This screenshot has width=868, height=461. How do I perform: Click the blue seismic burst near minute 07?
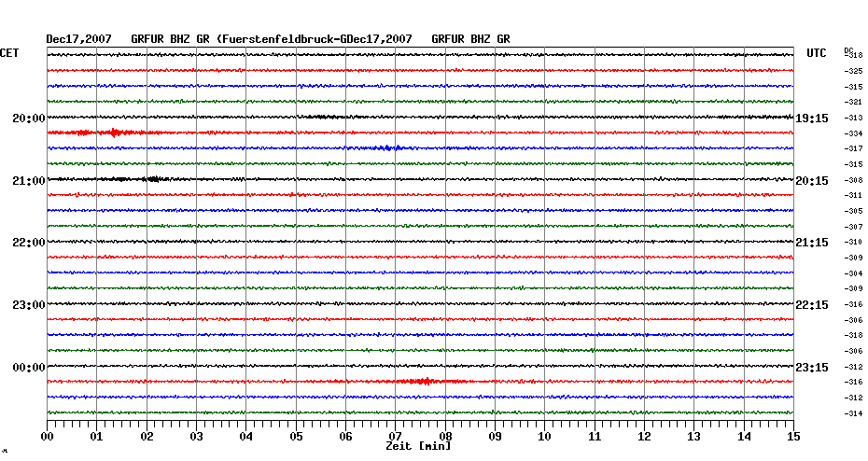(387, 147)
